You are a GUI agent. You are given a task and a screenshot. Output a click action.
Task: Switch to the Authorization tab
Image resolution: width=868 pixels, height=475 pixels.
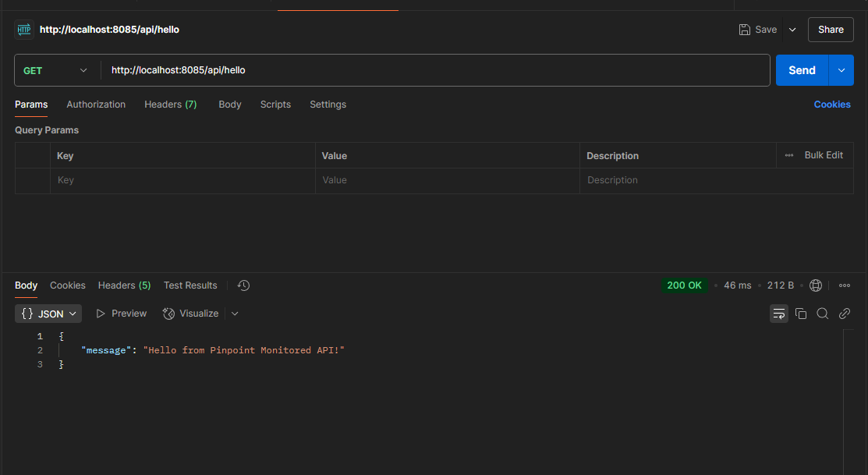[96, 105]
